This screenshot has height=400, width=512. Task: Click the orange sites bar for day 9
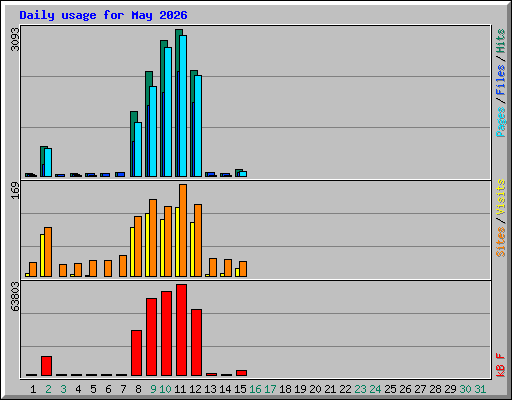153,238
